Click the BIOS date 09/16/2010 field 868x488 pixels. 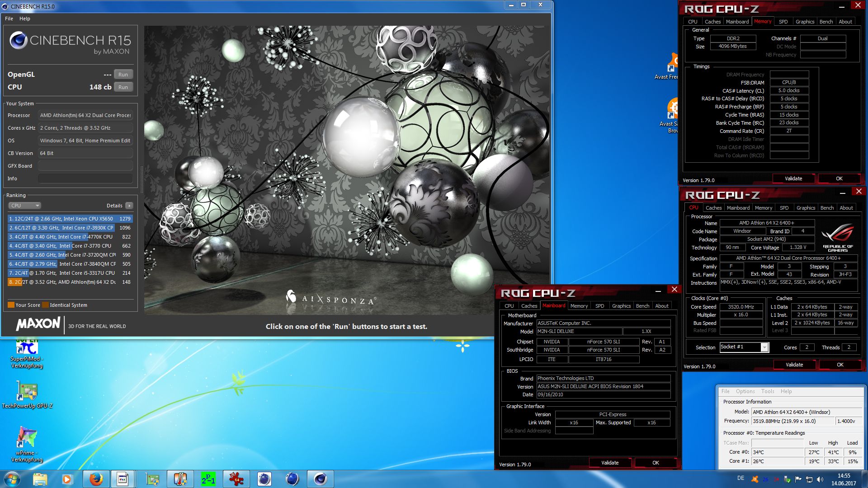click(603, 394)
